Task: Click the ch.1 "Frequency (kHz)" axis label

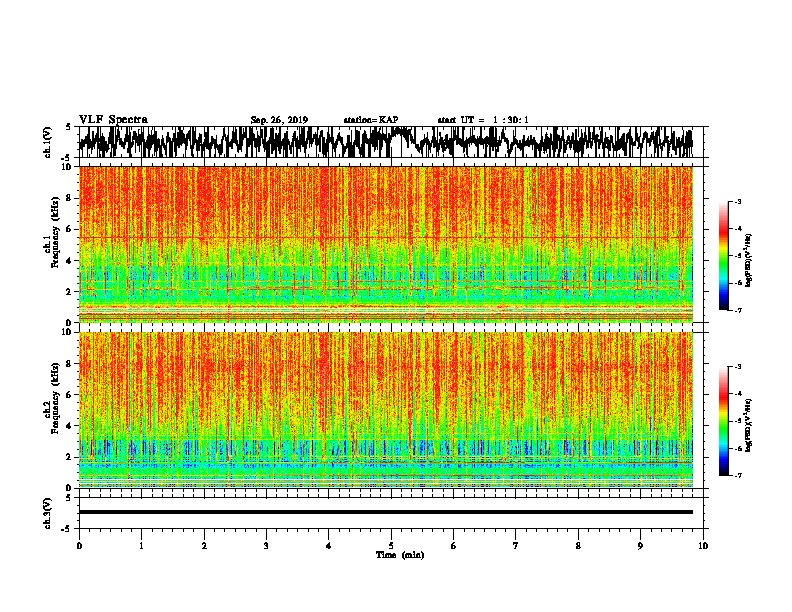Action: pyautogui.click(x=55, y=233)
